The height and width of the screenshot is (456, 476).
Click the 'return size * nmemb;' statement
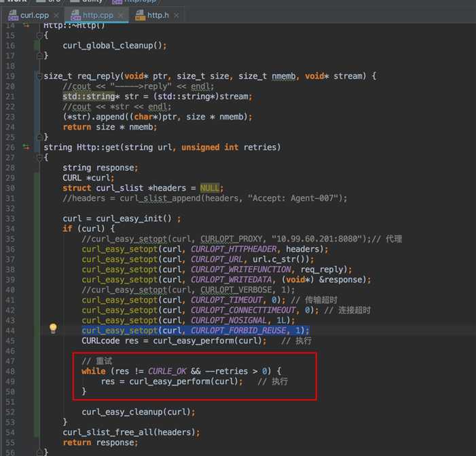110,127
